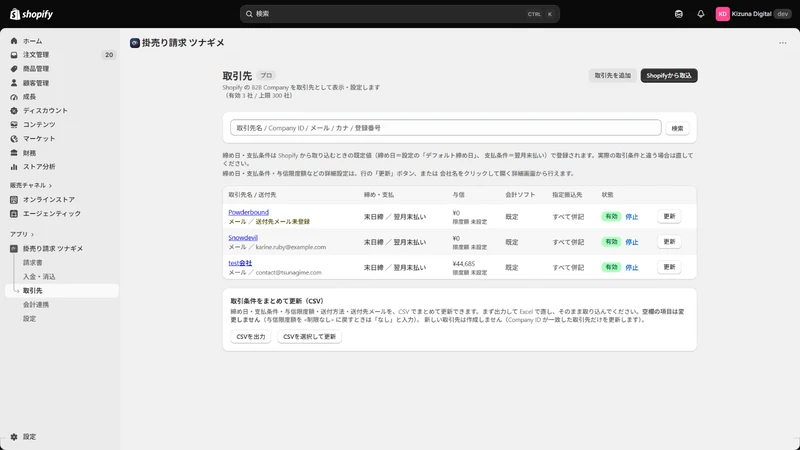The image size is (800, 450).
Task: Expand アプリ section chevron
Action: pos(32,234)
